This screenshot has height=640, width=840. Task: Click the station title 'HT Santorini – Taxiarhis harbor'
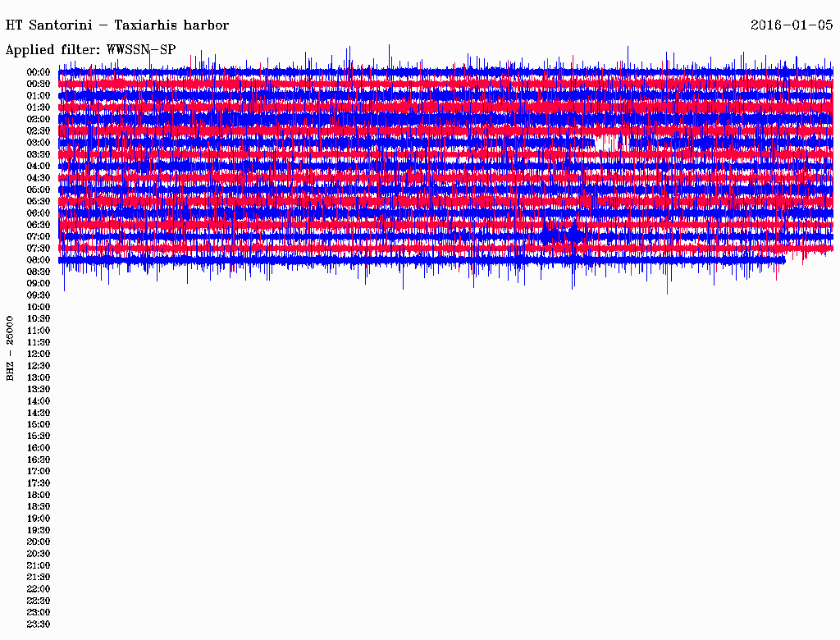point(116,25)
